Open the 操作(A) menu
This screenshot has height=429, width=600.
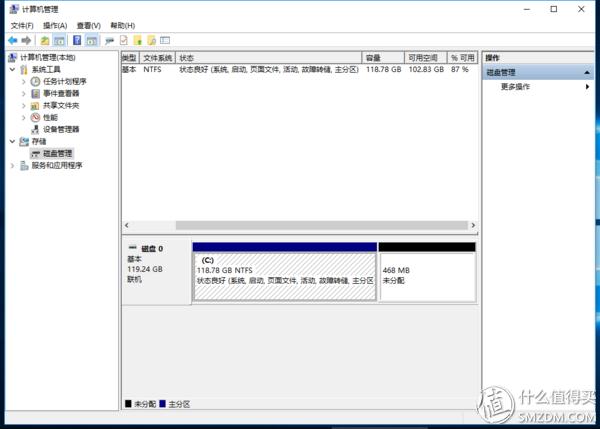[55, 26]
